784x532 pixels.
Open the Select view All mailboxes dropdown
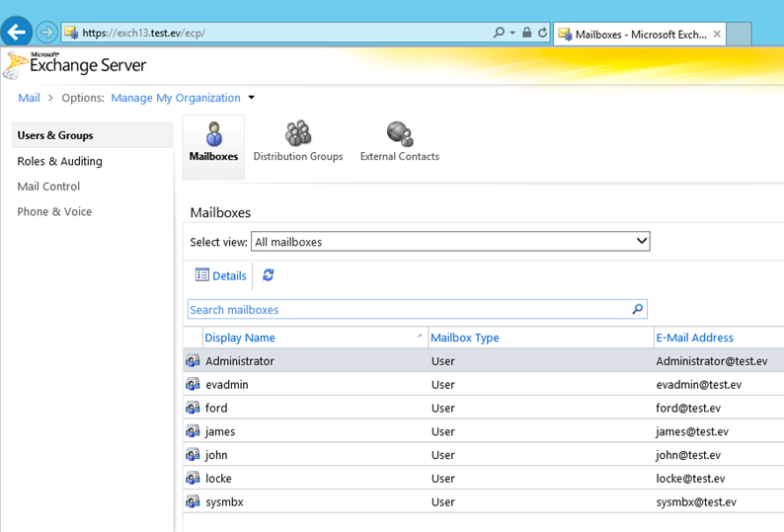(450, 242)
